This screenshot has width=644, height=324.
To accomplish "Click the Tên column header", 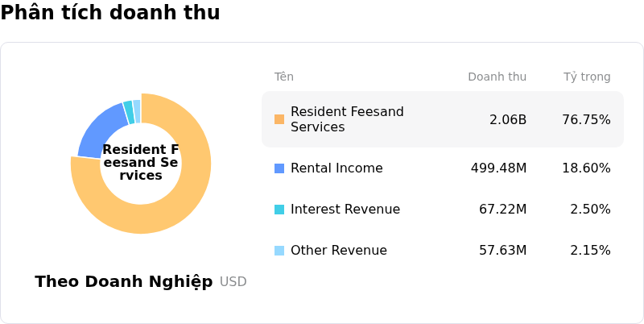I will pos(283,77).
